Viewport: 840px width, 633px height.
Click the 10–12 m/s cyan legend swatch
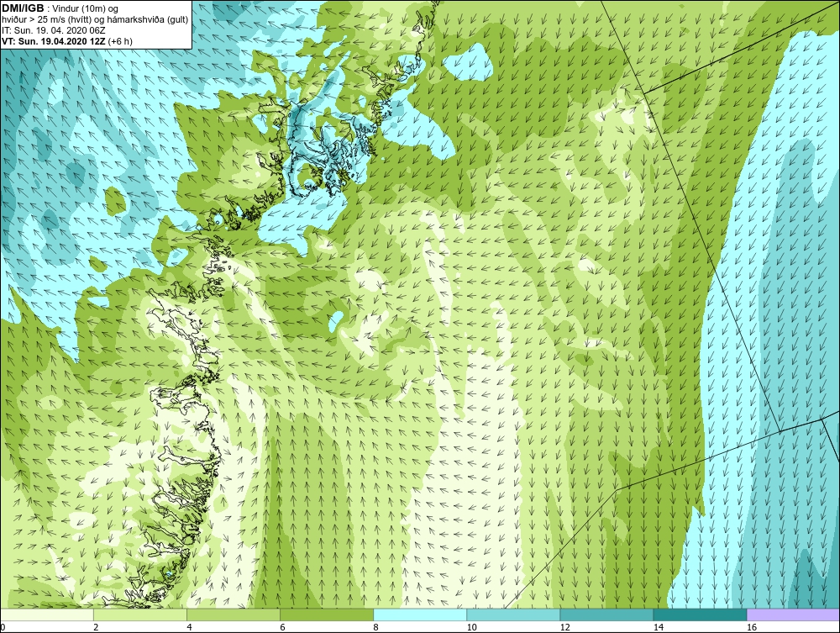513,615
